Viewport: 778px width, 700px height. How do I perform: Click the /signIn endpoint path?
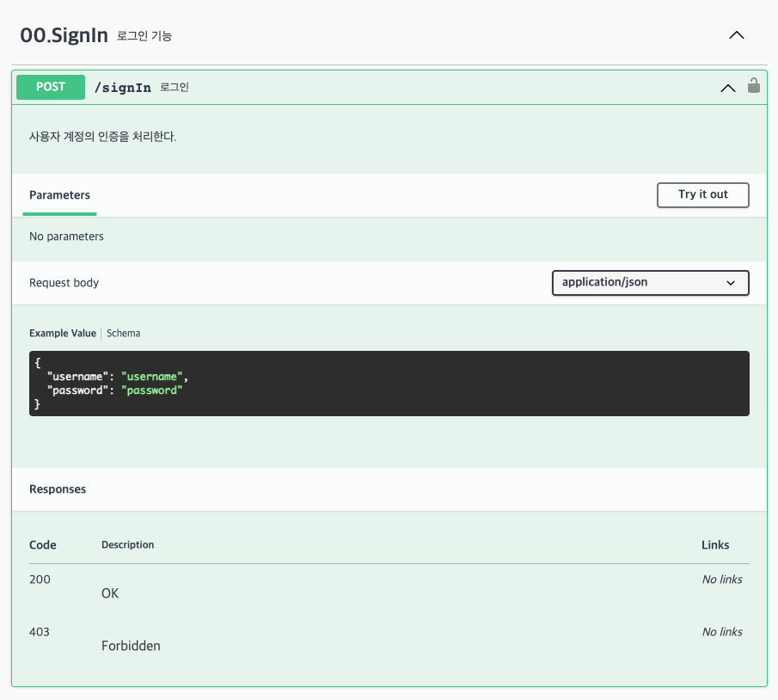tap(123, 88)
